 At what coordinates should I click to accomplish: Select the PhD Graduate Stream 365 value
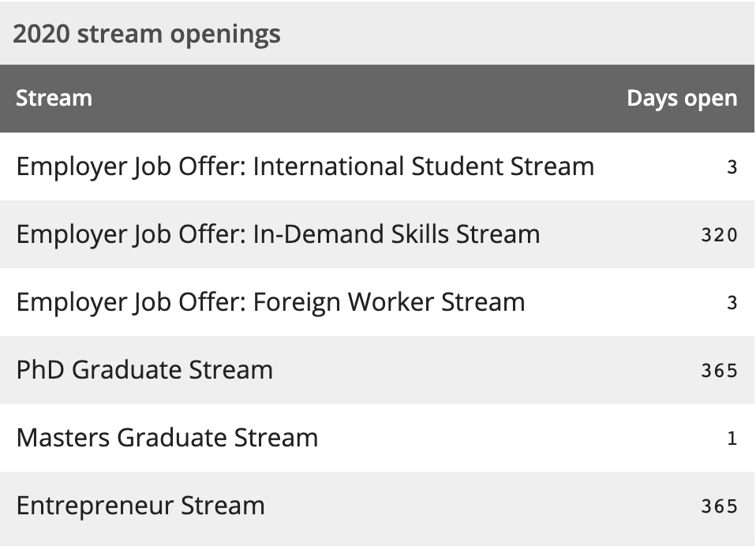tap(720, 371)
